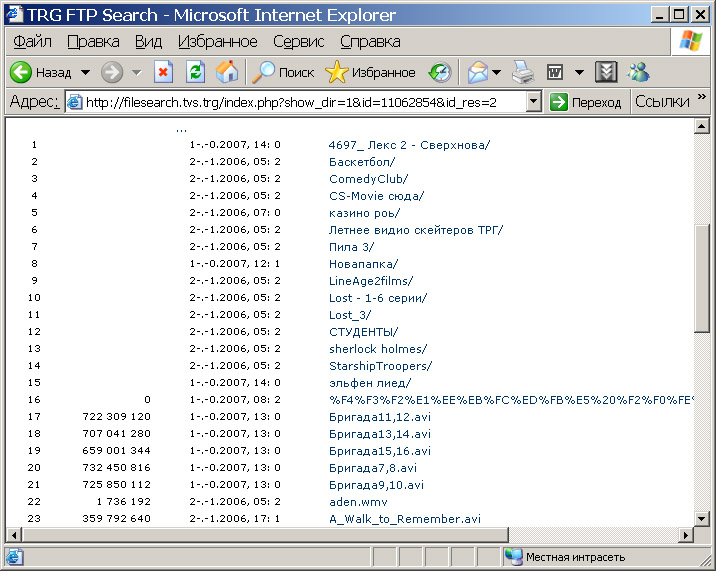Click the Переход (Go) button

tap(586, 102)
